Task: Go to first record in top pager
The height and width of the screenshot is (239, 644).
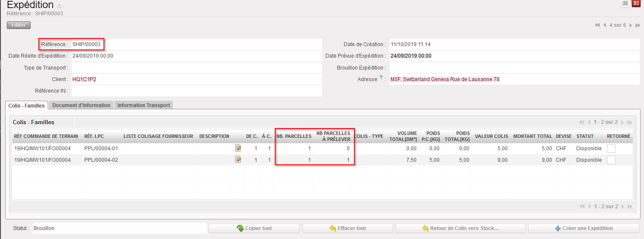Action: pyautogui.click(x=598, y=25)
